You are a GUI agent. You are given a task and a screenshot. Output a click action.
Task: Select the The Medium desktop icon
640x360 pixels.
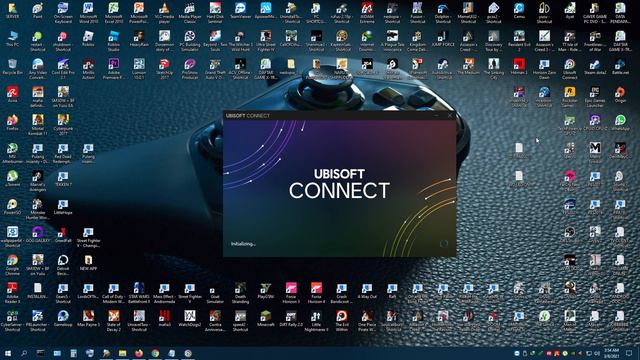tap(468, 67)
